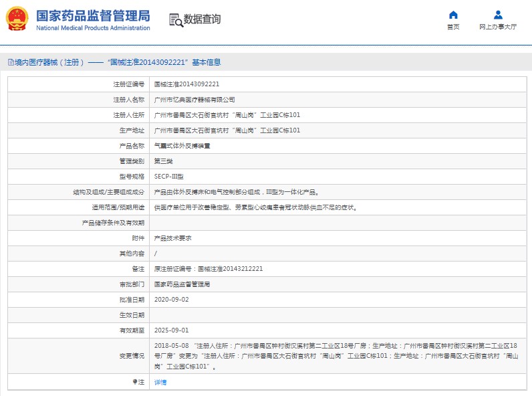Click the 审批部门 row label

[132, 284]
